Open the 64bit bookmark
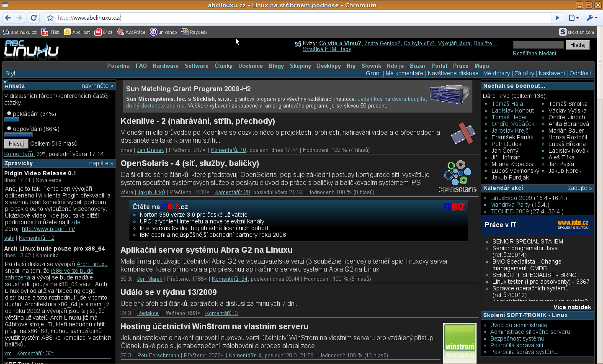The height and width of the screenshot is (364, 603). click(x=103, y=32)
